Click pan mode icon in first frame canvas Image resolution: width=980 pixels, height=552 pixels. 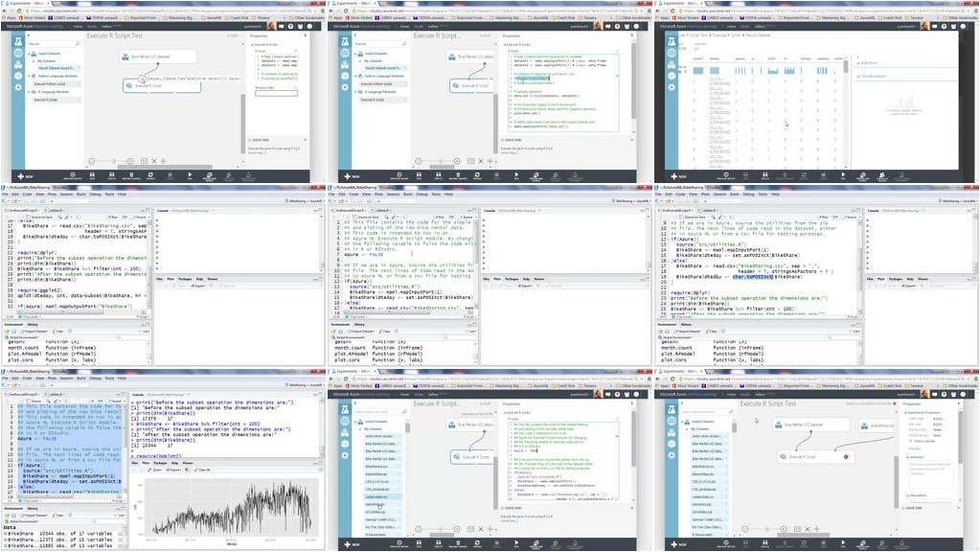point(163,161)
